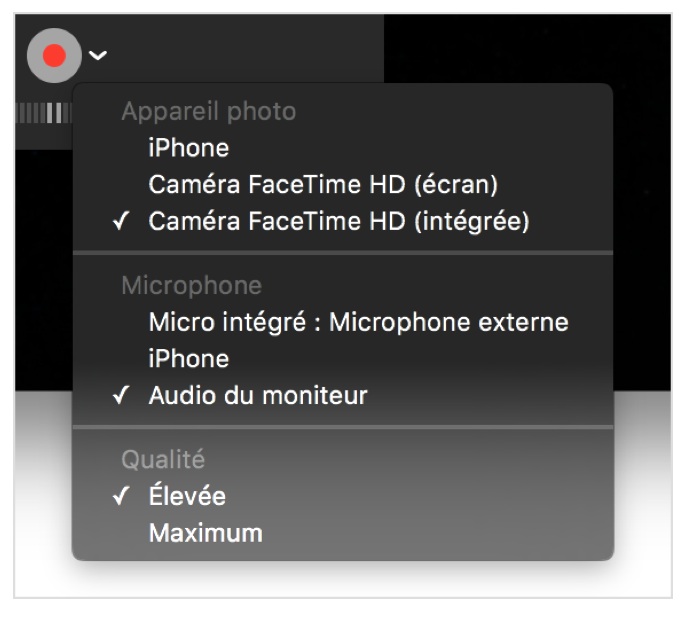Set quality to Élevée

[187, 496]
